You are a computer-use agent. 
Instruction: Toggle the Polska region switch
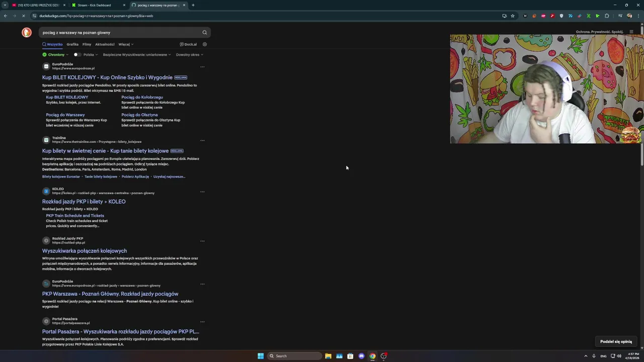(x=77, y=54)
